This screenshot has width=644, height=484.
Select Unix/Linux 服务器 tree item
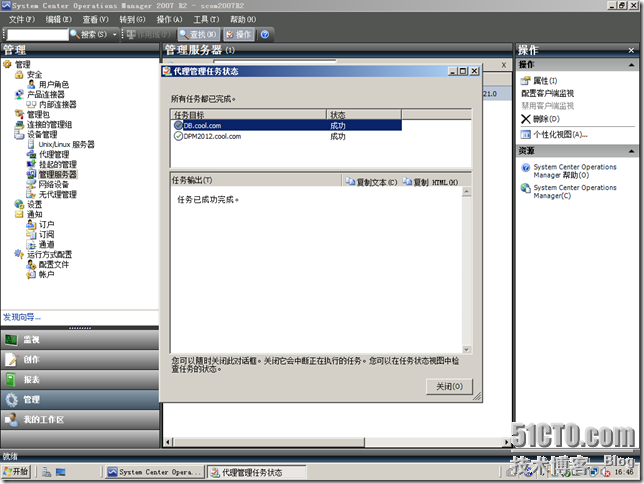click(67, 144)
